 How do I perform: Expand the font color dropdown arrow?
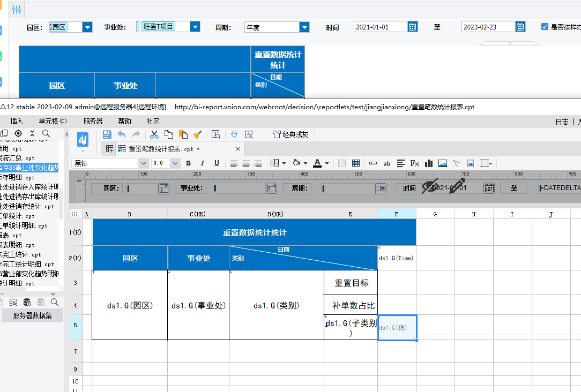click(x=327, y=163)
